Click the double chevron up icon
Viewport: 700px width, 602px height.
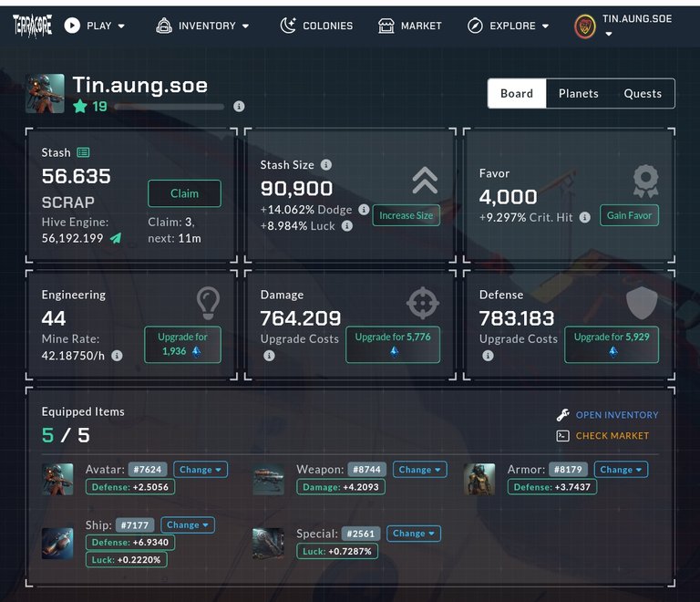pyautogui.click(x=425, y=181)
